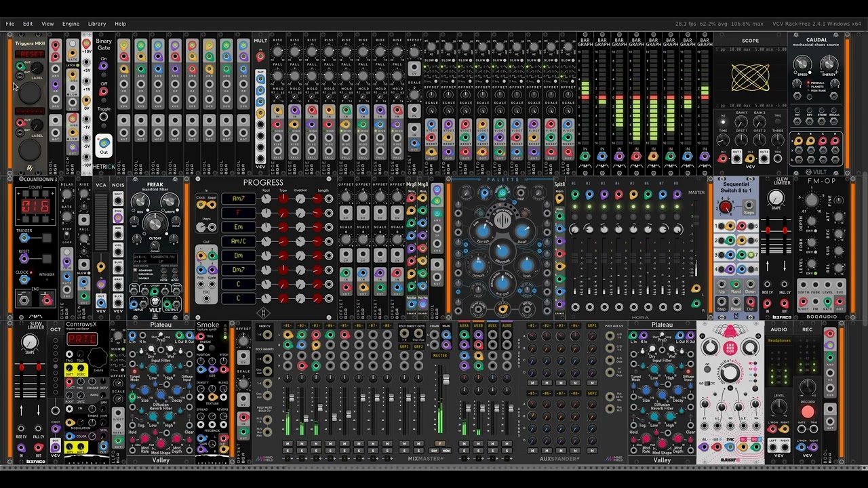Click the Triggers MKII top trigger button
The image size is (868, 488).
[30, 93]
